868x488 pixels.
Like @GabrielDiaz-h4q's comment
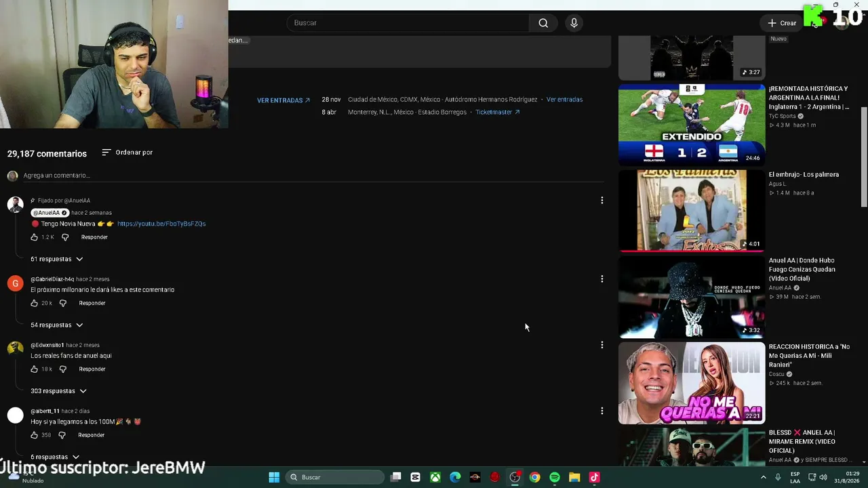coord(34,303)
